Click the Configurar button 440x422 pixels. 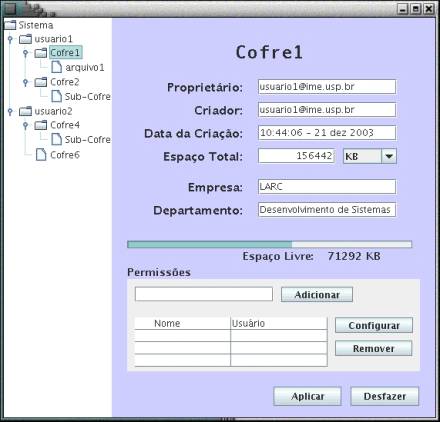tap(374, 325)
